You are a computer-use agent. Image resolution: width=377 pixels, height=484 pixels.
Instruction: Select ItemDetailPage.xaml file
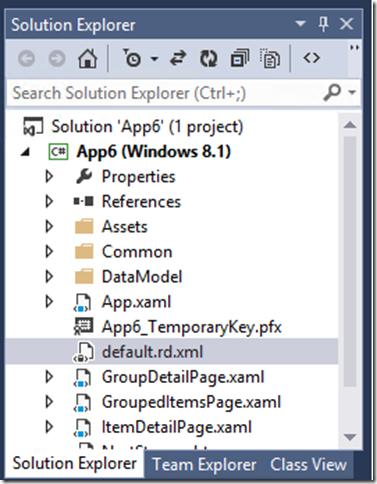tap(177, 427)
